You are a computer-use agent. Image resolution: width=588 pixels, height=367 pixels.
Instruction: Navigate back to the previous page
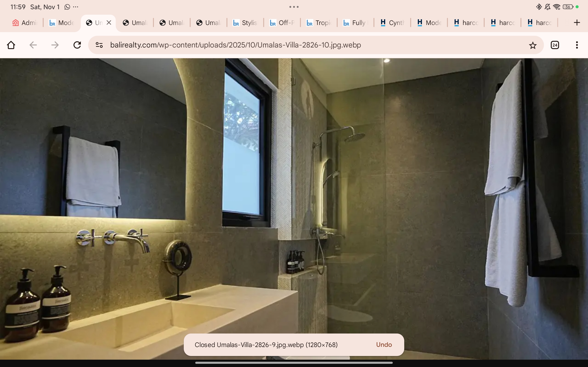[x=33, y=45]
